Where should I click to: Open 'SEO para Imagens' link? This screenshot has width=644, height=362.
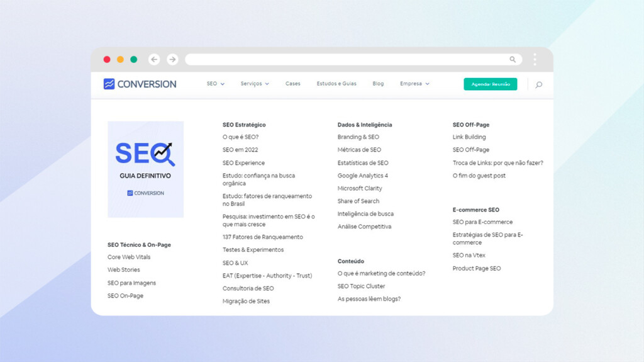132,283
